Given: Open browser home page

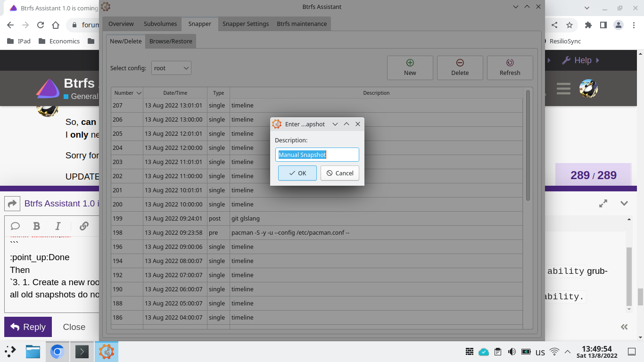Looking at the screenshot, I should [56, 25].
